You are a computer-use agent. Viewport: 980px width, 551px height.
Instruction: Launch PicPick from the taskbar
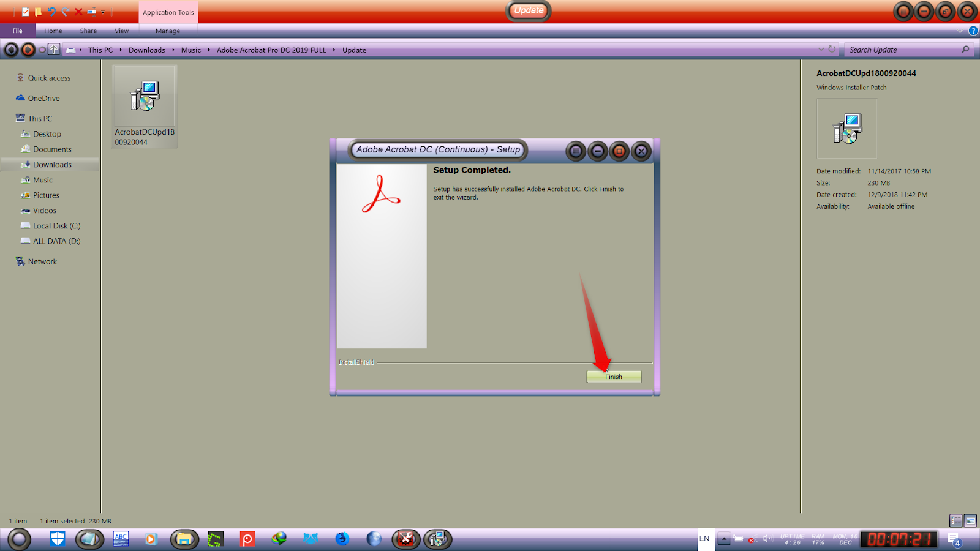(247, 539)
